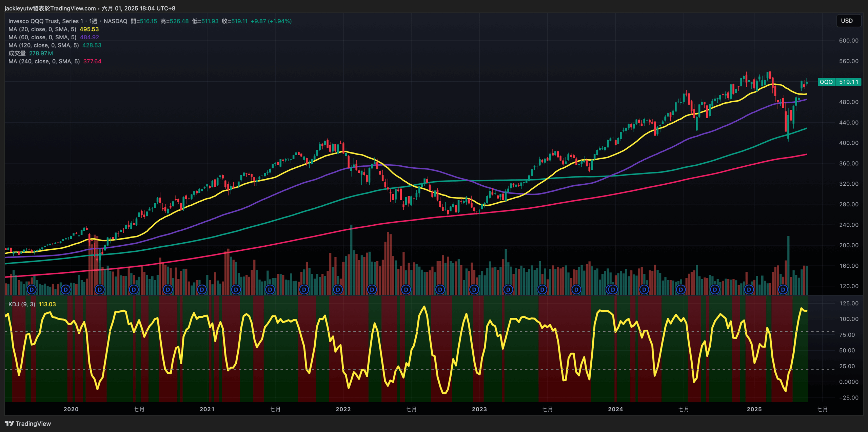Viewport: 868px width, 432px height.
Task: Click the QQQ 519.11 price label
Action: point(839,82)
